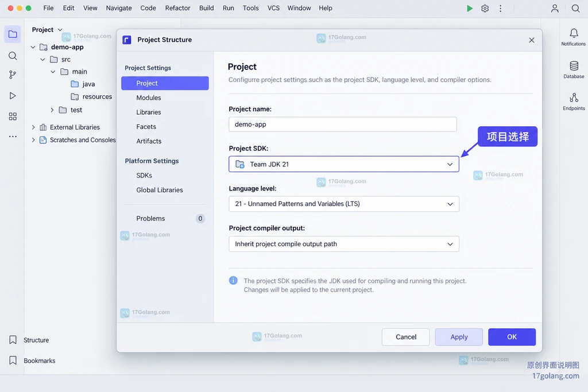Screen dimensions: 588x392
Task: Open the Structure tool window icon
Action: coord(13,340)
